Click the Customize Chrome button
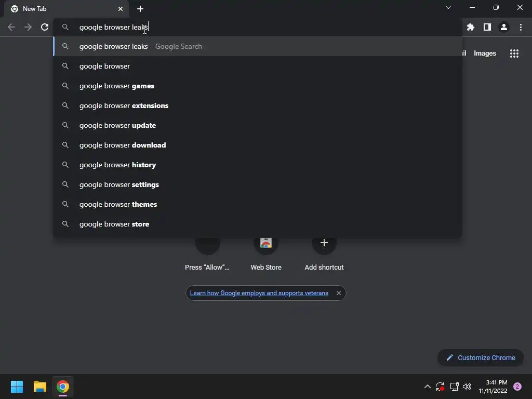Viewport: 532px width, 399px height. 481,357
